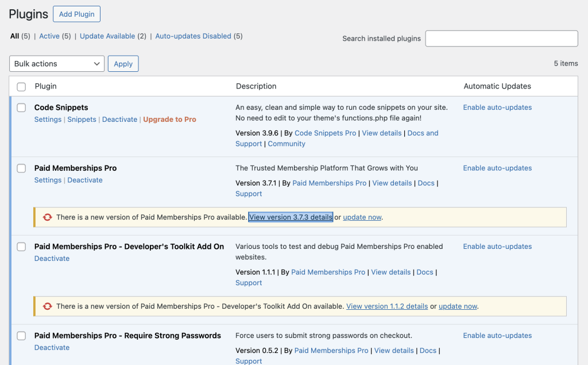The width and height of the screenshot is (588, 365).
Task: Click the Description column header
Action: (256, 86)
